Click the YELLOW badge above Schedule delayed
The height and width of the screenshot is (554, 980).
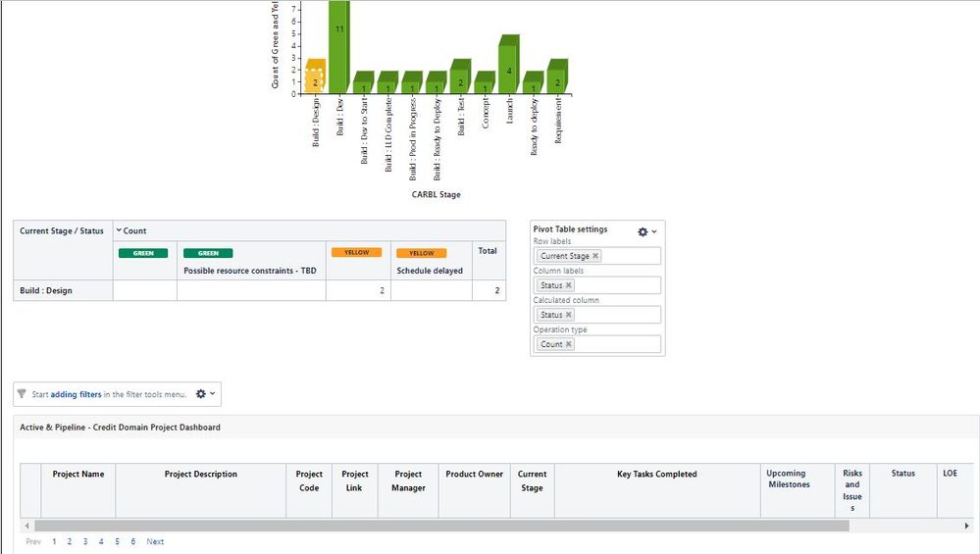[421, 253]
